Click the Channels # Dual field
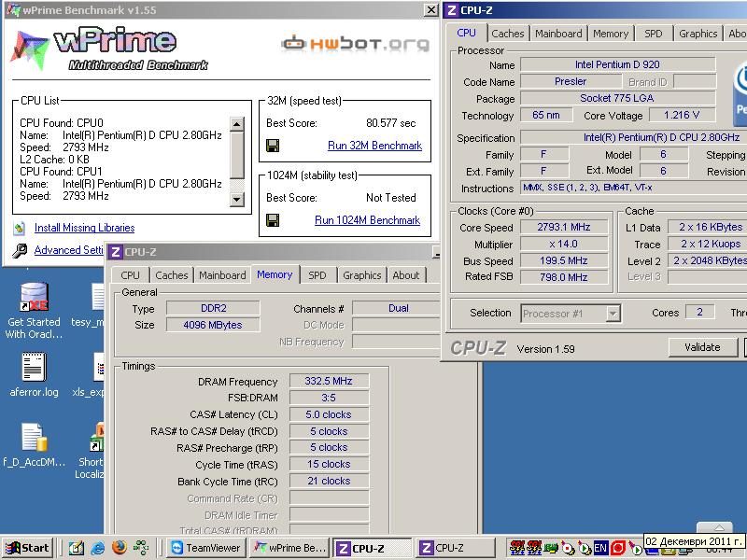The image size is (747, 560). coord(397,308)
